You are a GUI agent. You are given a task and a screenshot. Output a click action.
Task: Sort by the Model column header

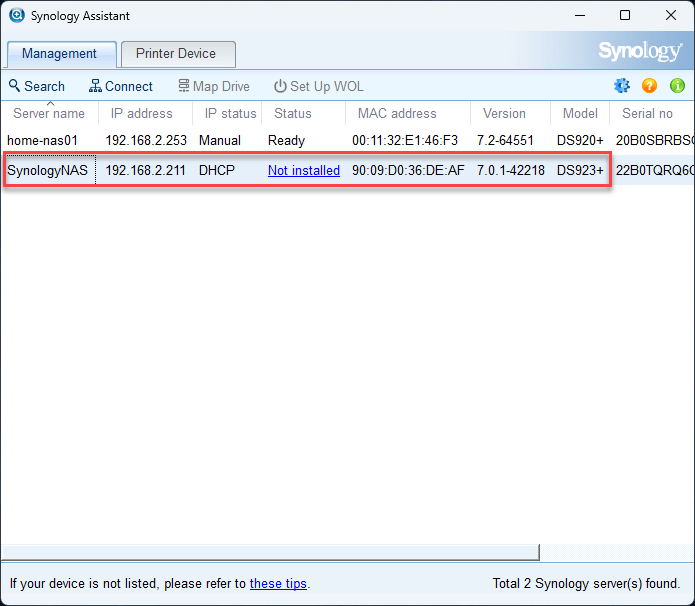(x=580, y=113)
